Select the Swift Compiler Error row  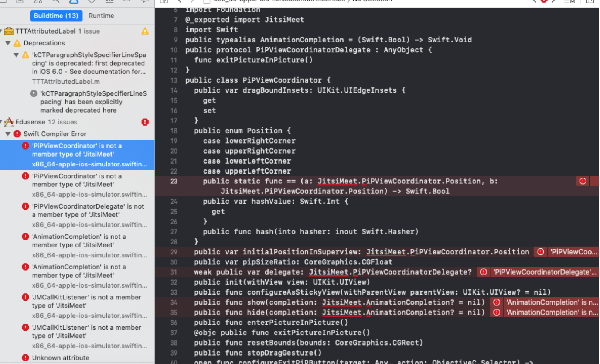pyautogui.click(x=77, y=134)
